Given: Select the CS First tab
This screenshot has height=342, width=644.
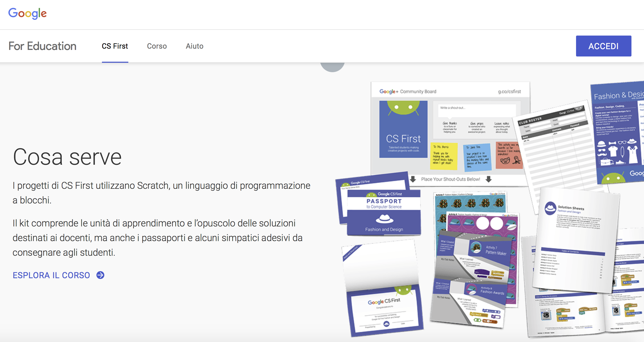Looking at the screenshot, I should pyautogui.click(x=115, y=46).
